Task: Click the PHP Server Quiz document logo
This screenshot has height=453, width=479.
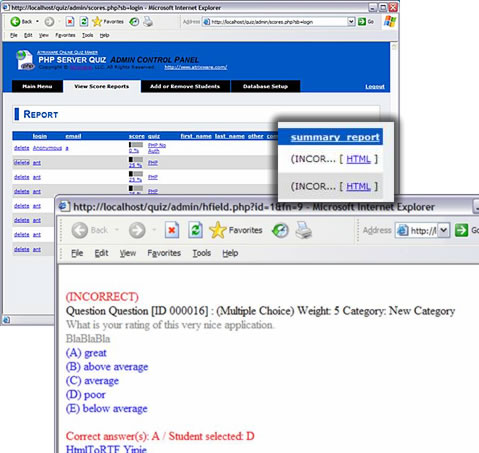Action: [25, 60]
